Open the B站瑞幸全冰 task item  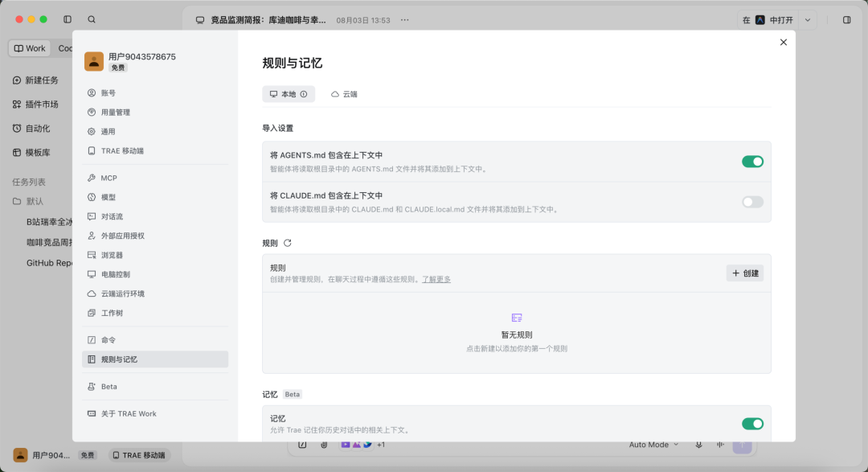pyautogui.click(x=49, y=222)
